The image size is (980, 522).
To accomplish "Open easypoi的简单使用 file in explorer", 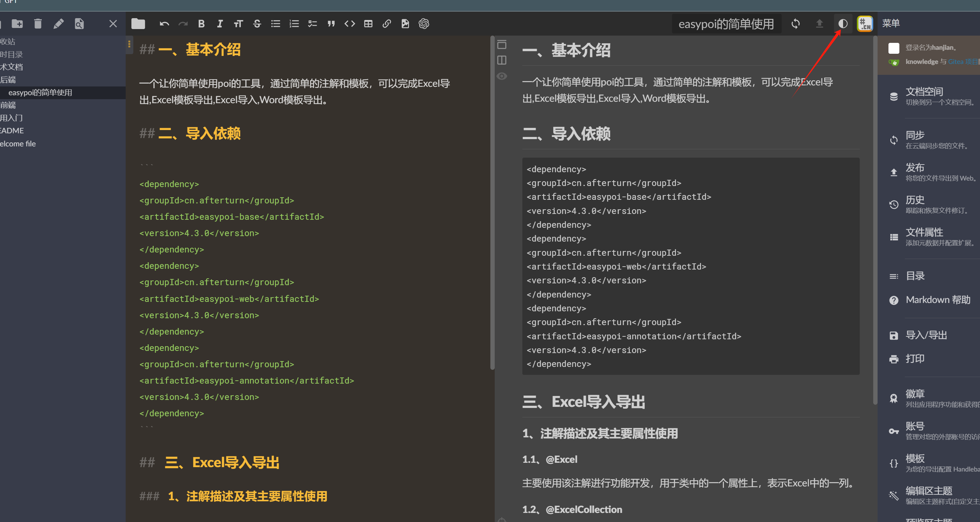I will [x=40, y=93].
